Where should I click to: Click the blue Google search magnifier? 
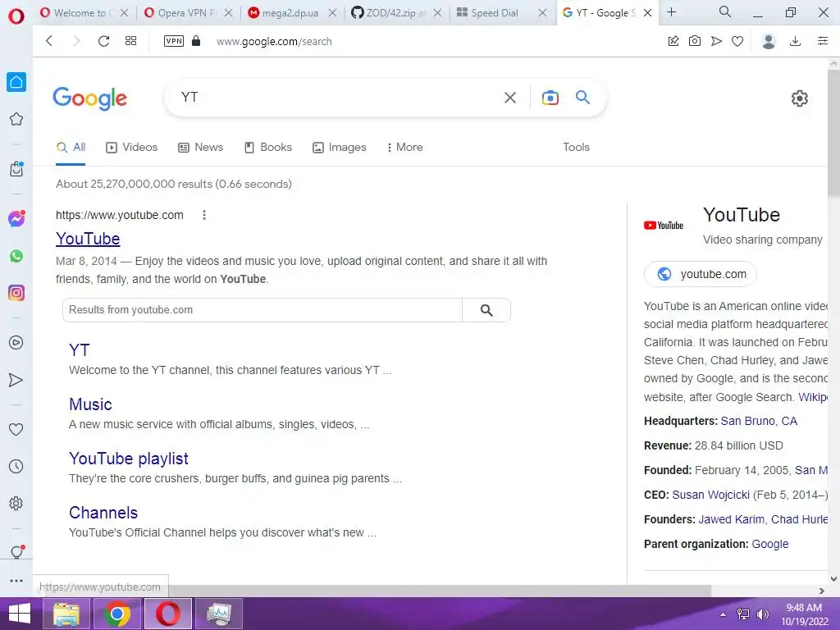pyautogui.click(x=583, y=97)
